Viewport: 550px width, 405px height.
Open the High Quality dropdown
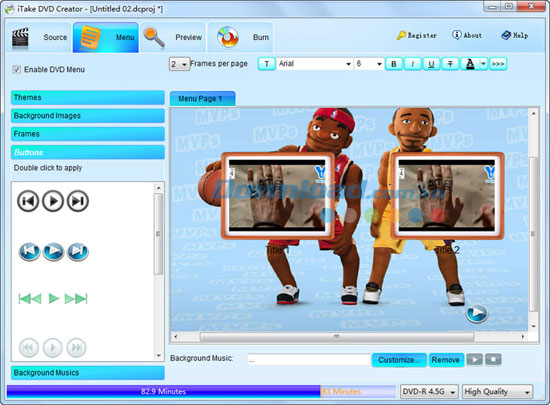[497, 392]
